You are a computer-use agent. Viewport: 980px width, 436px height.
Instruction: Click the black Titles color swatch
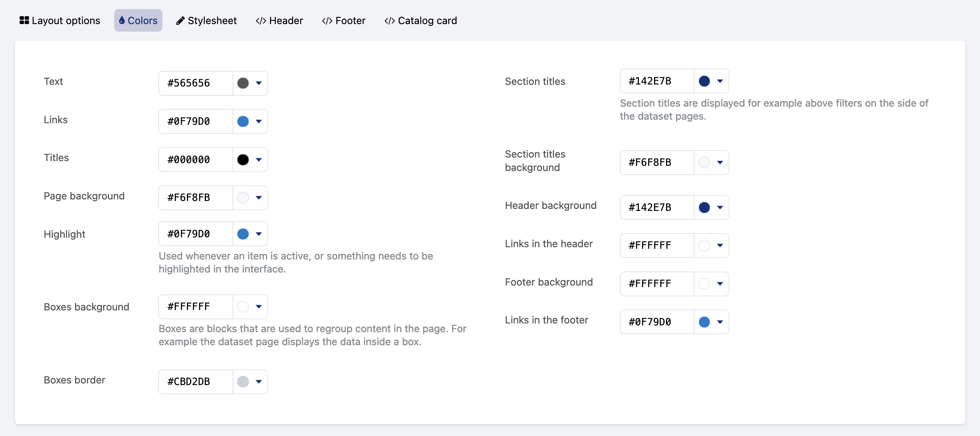[x=243, y=160]
